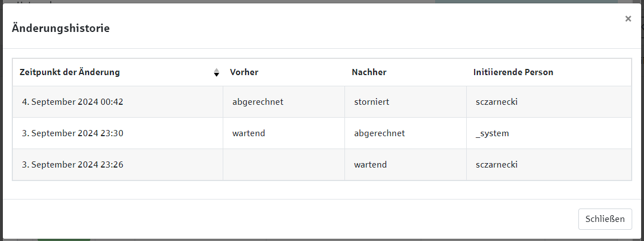Select the Vorher column header
644x241 pixels.
click(244, 72)
